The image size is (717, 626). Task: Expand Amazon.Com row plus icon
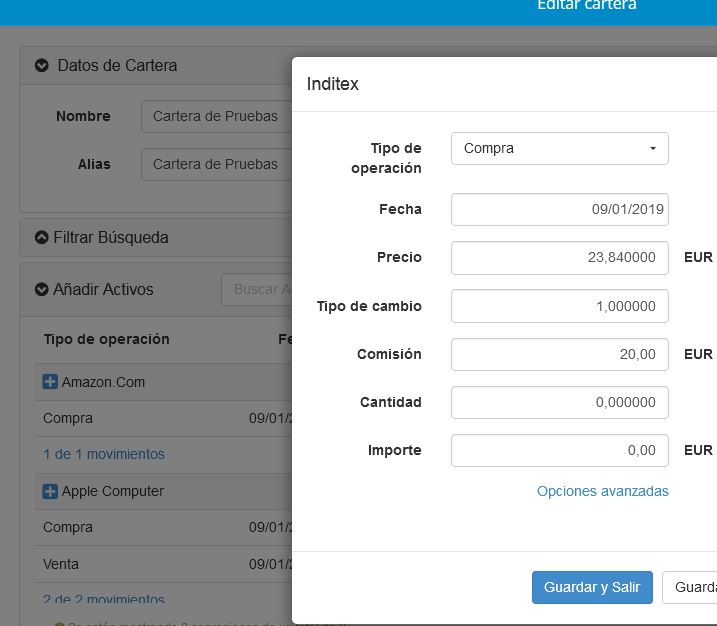(x=50, y=381)
